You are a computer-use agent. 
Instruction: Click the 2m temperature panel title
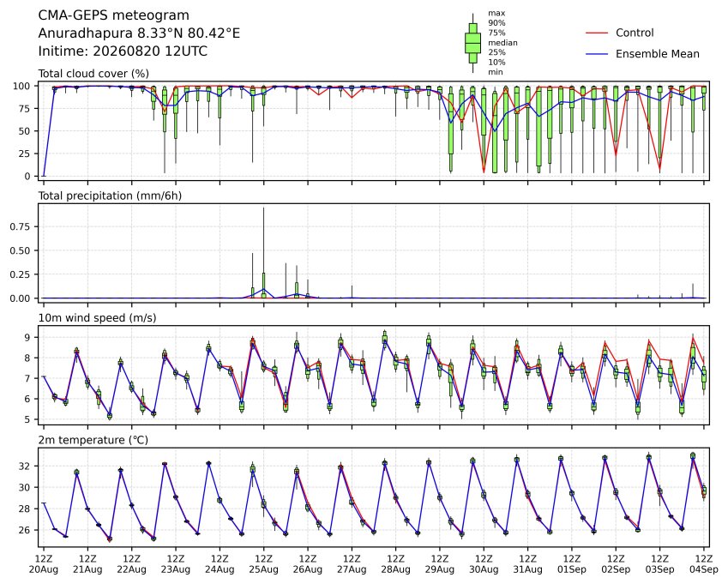click(x=93, y=440)
